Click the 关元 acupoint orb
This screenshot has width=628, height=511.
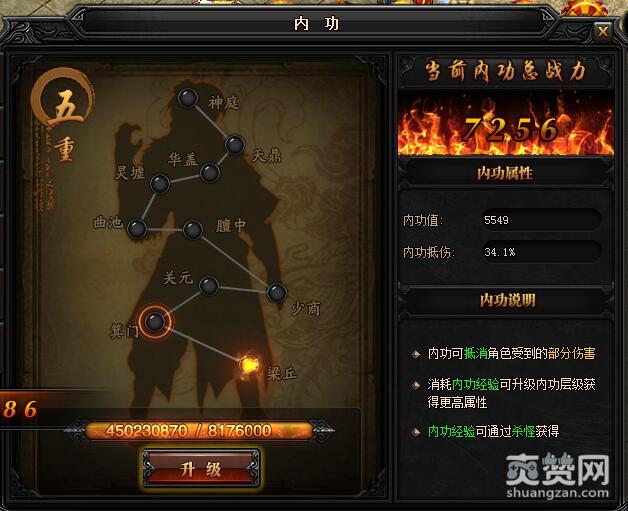pyautogui.click(x=209, y=286)
